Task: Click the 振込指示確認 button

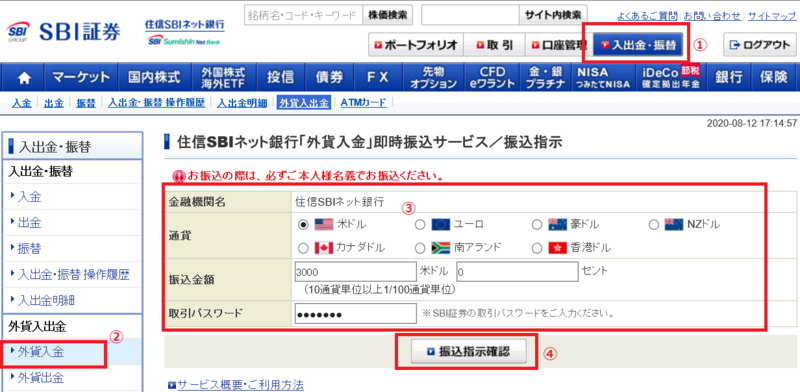Action: (468, 351)
